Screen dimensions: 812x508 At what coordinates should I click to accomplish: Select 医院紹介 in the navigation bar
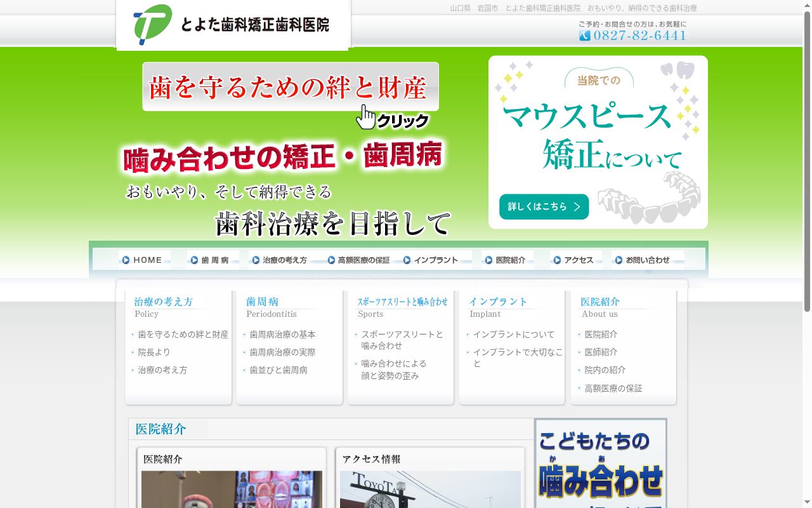(x=507, y=260)
